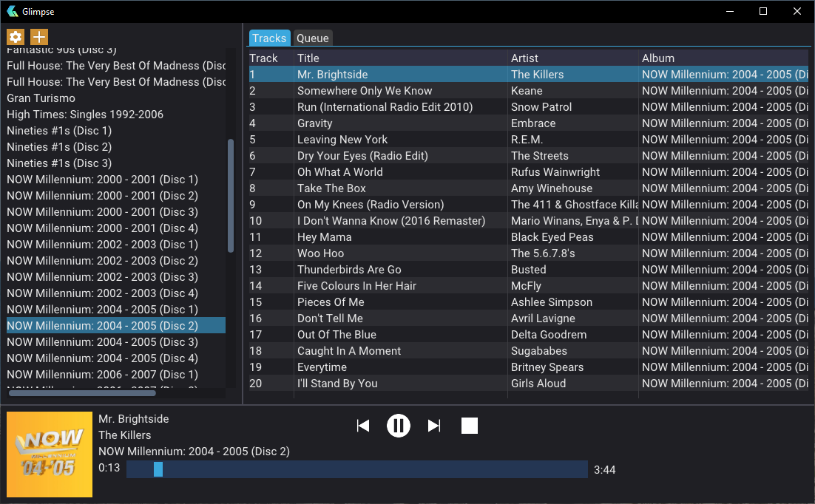Click the album list horizontal scrollbar
815x504 pixels.
tap(82, 393)
